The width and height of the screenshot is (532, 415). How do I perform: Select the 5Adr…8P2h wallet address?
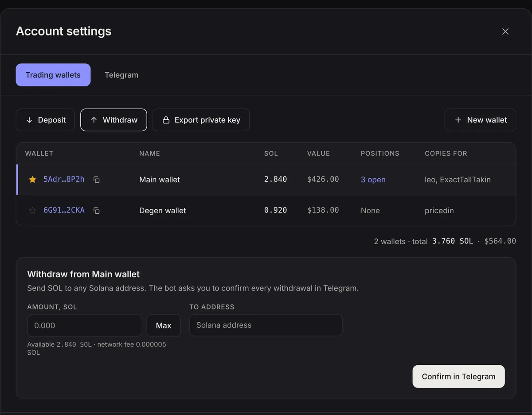[64, 180]
